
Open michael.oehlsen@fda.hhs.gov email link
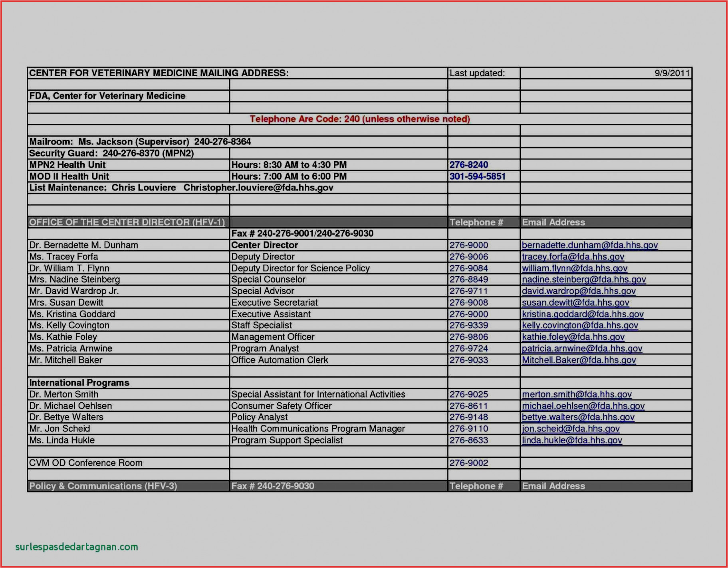coord(583,406)
